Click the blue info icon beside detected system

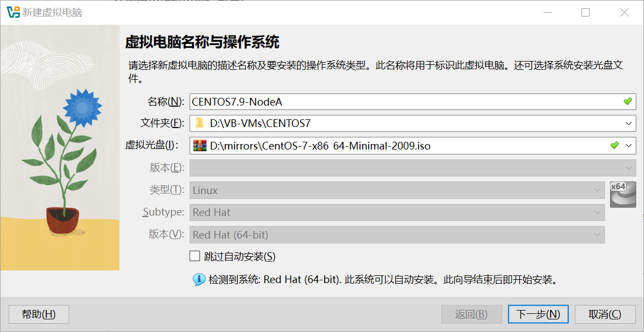click(199, 280)
